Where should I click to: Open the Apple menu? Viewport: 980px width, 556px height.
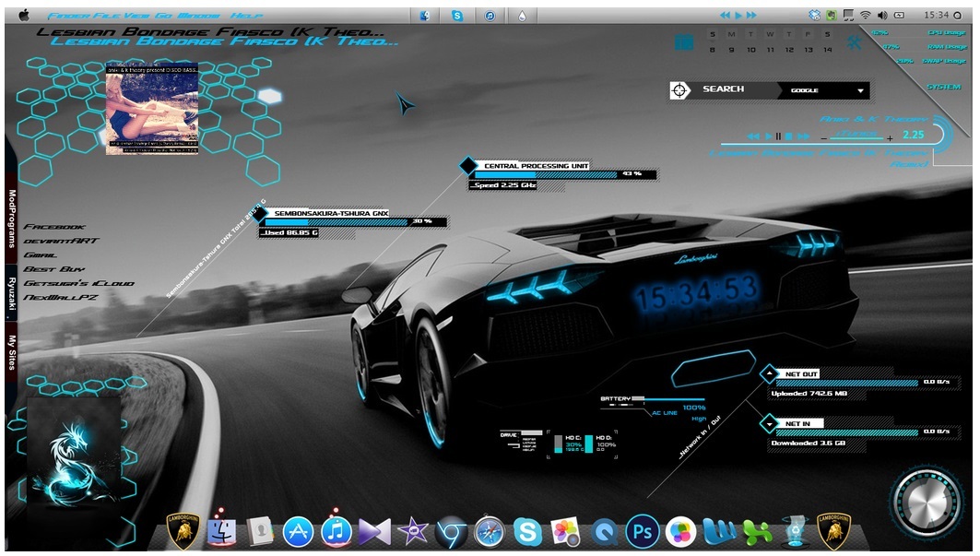tap(24, 15)
